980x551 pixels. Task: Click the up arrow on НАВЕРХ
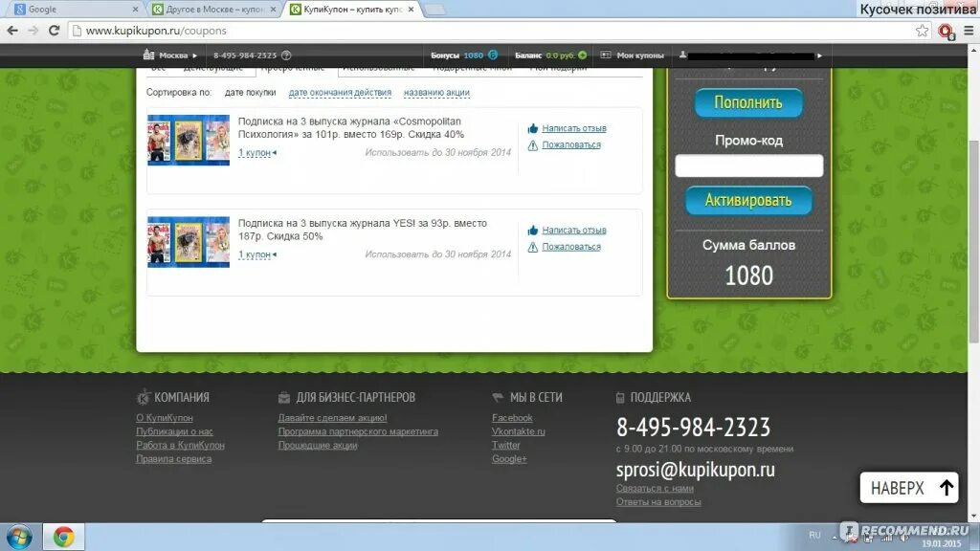pos(947,487)
